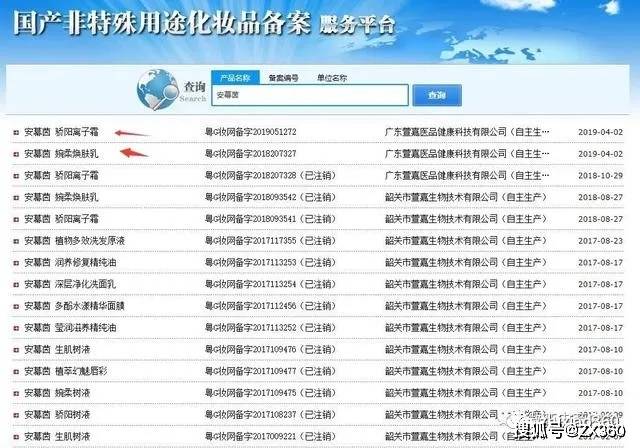Viewport: 640px width, 448px height.
Task: Expand bullet icon of row 粤G妆网备字2018207327
Action: 16,154
